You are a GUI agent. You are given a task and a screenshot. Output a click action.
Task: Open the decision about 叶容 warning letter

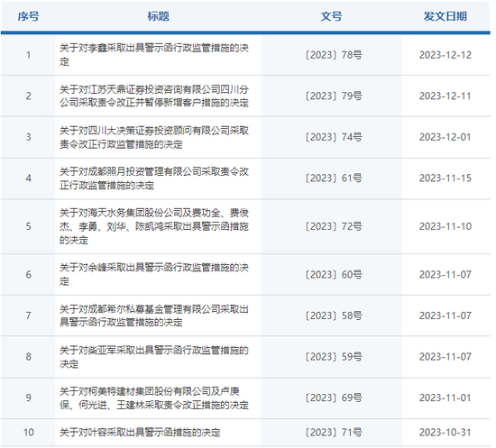(x=140, y=432)
